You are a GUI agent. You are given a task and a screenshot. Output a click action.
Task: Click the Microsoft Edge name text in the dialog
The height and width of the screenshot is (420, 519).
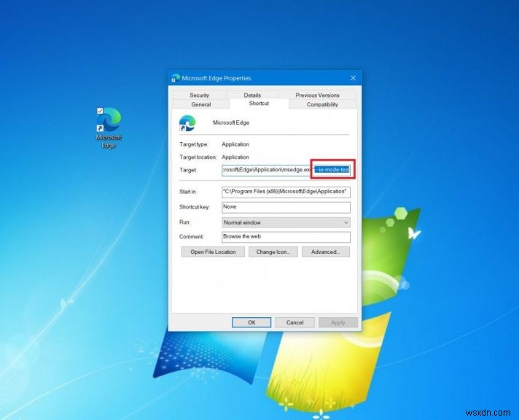point(230,122)
